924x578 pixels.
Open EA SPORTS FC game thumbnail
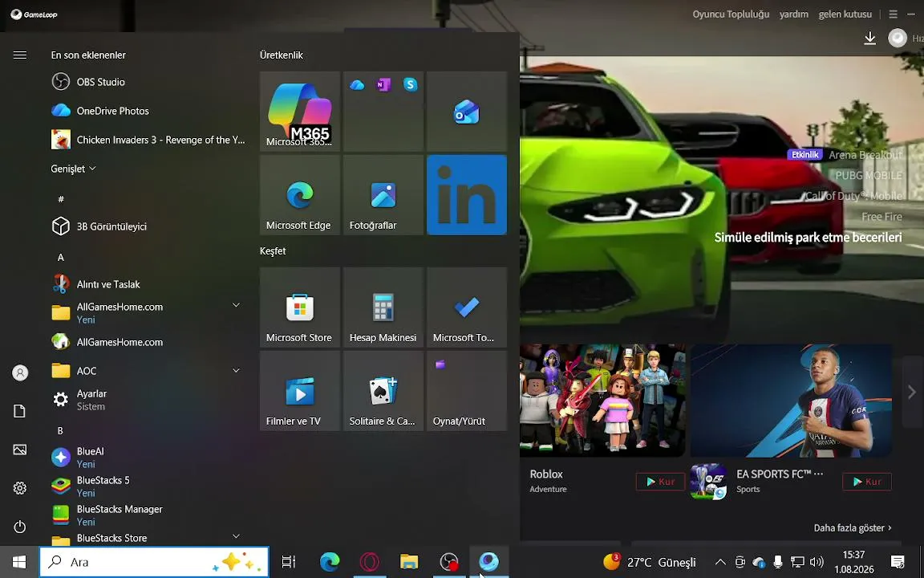pos(791,401)
